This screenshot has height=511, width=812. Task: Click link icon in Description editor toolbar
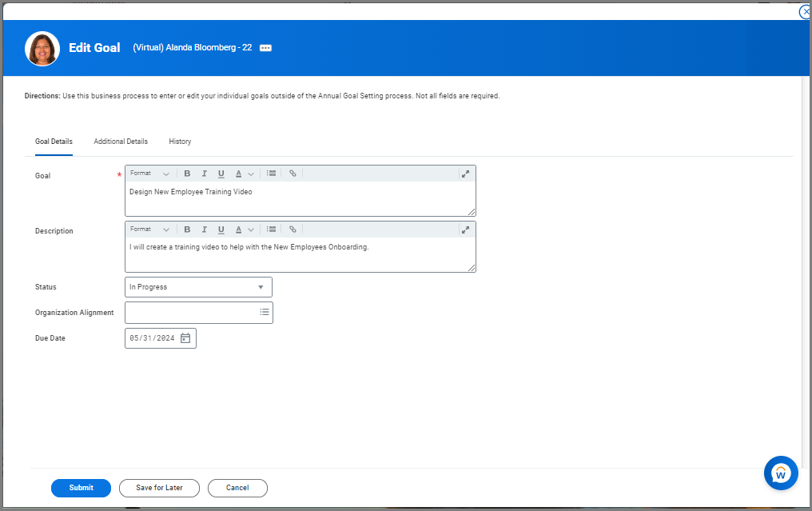[x=293, y=230]
